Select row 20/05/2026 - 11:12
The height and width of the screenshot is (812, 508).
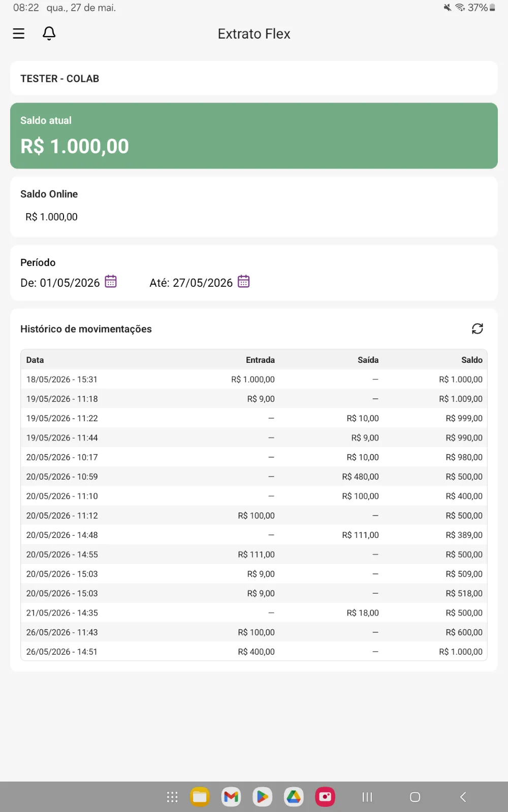point(254,516)
